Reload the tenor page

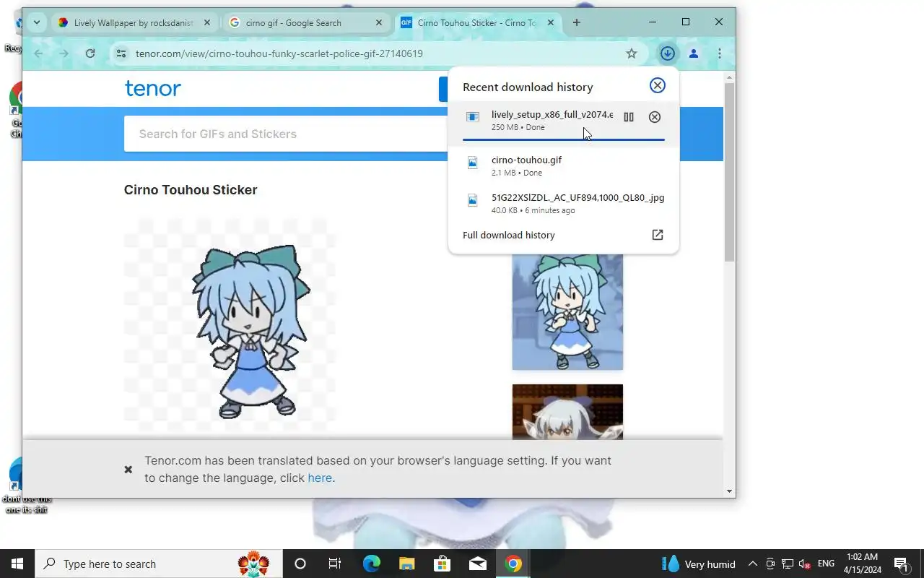(x=90, y=53)
